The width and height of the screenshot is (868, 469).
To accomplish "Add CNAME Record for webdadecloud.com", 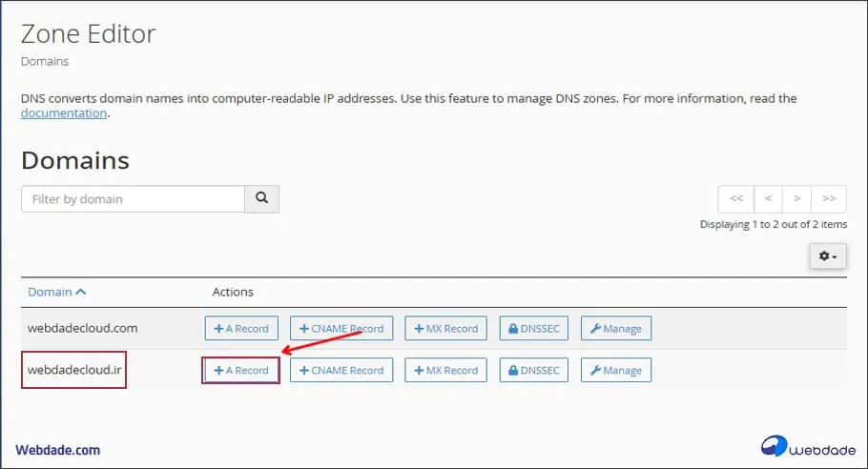I will point(341,328).
